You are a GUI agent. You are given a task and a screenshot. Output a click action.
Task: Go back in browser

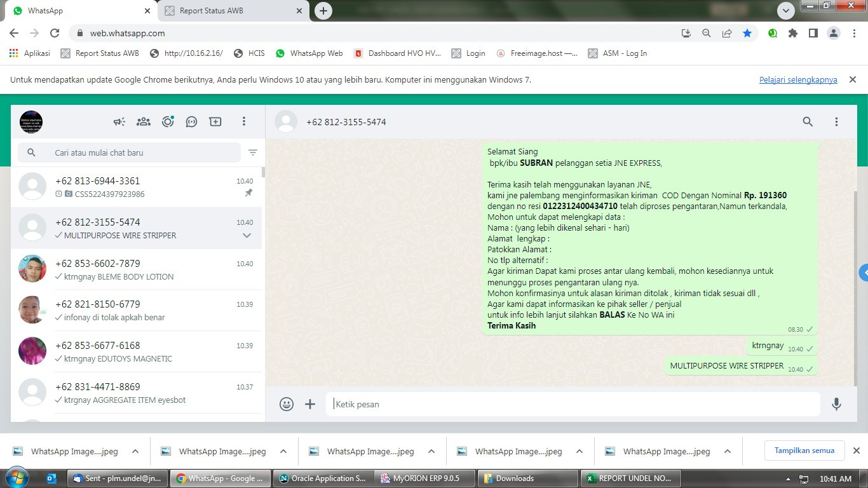14,33
